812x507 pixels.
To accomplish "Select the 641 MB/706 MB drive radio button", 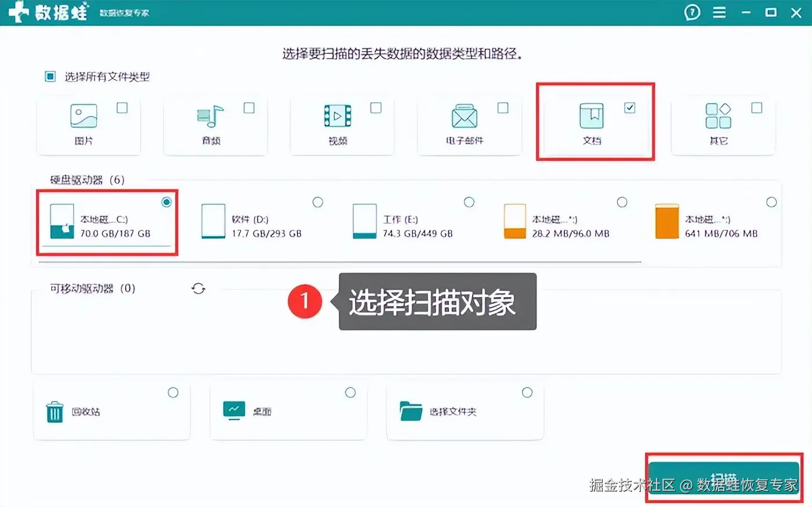I will click(x=771, y=202).
